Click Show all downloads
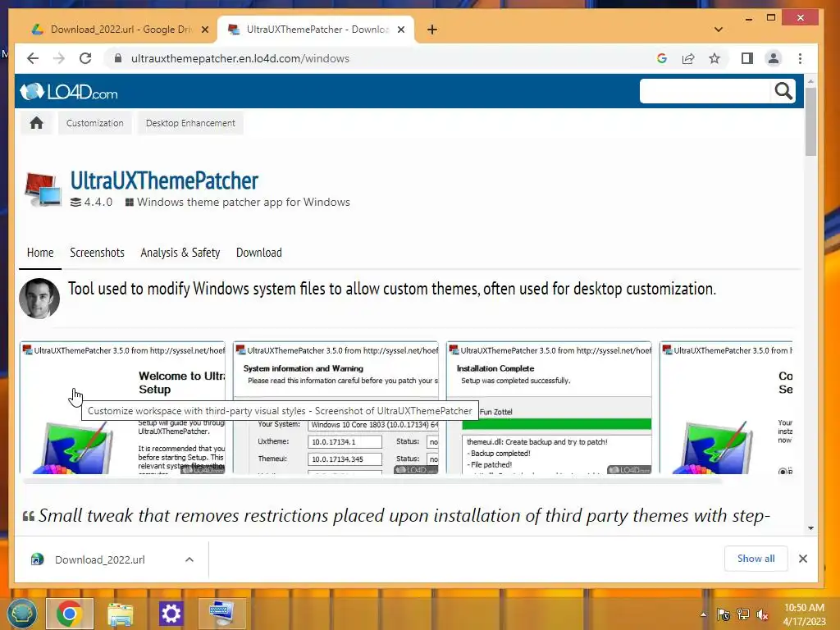Screen dimensions: 840x630 pyautogui.click(x=756, y=559)
